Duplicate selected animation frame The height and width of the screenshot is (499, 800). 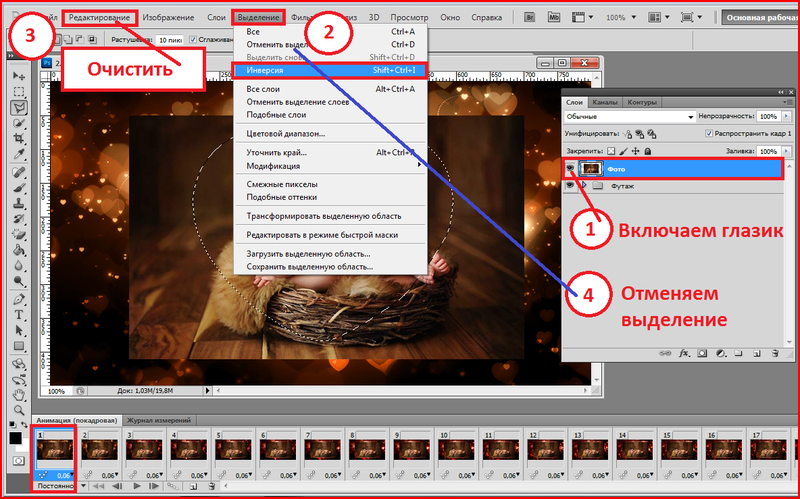(x=193, y=486)
